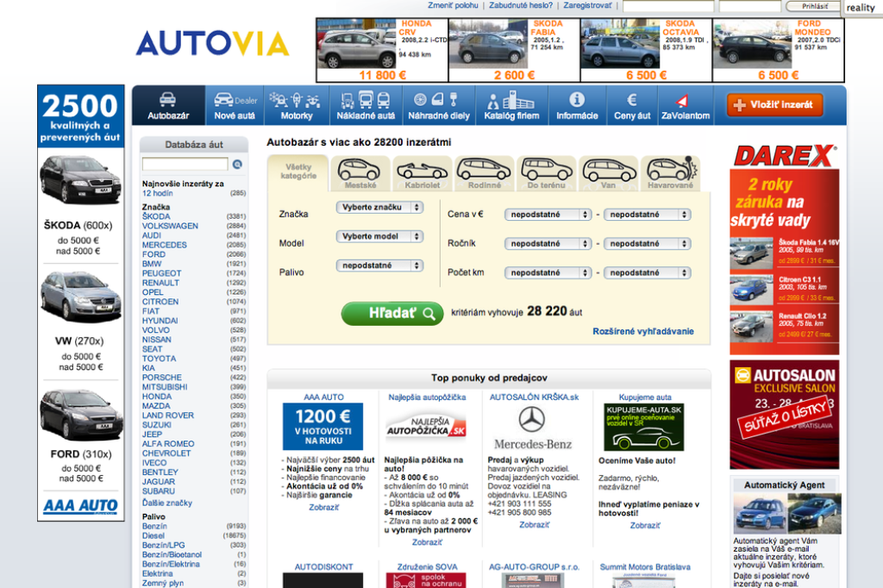Filter by VOLKSWAGEN brand in sidebar
This screenshot has width=883, height=588.
(170, 226)
